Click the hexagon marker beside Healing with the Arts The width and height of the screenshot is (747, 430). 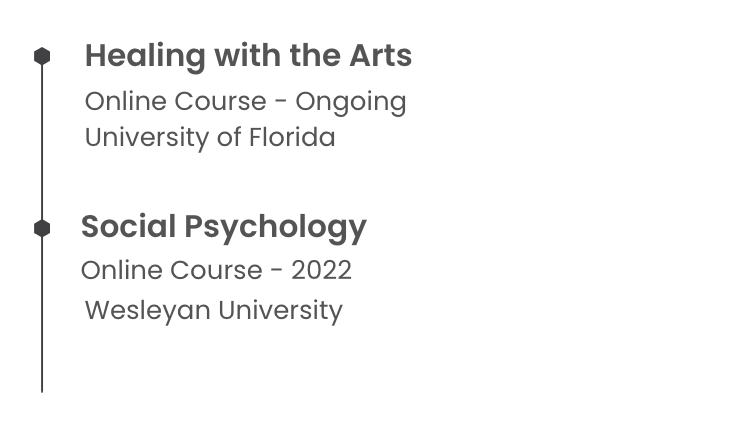(42, 56)
